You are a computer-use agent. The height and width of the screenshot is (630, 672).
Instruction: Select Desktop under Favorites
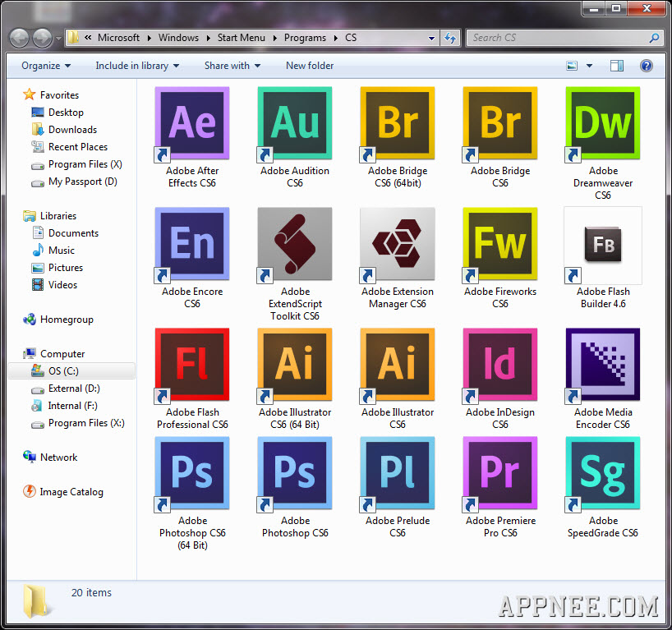66,113
